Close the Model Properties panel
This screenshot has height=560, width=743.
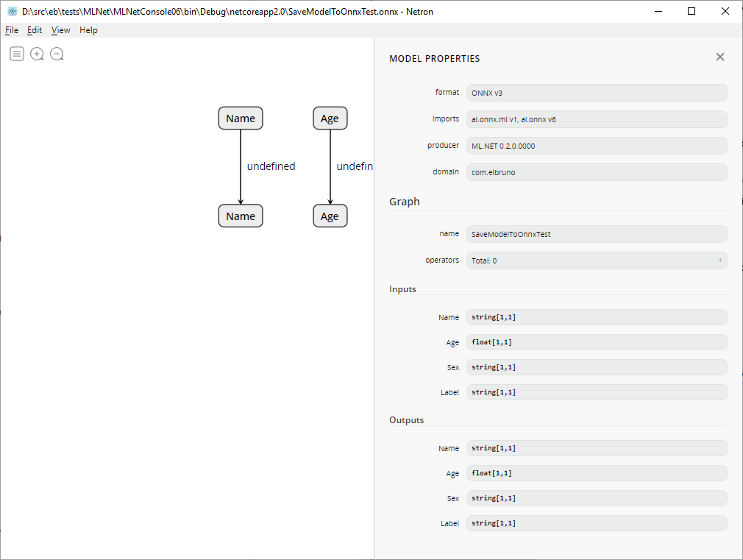pyautogui.click(x=720, y=57)
